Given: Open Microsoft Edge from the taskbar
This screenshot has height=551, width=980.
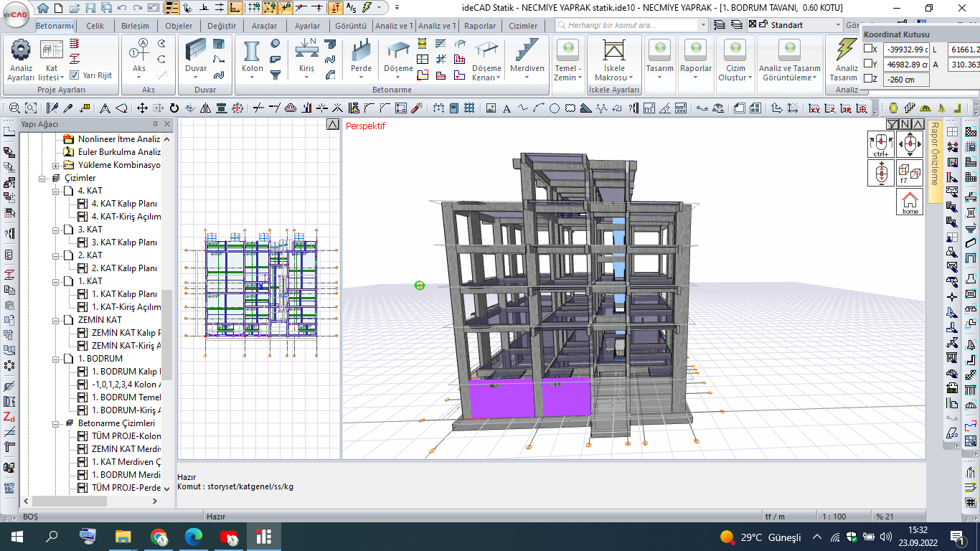Looking at the screenshot, I should click(194, 537).
